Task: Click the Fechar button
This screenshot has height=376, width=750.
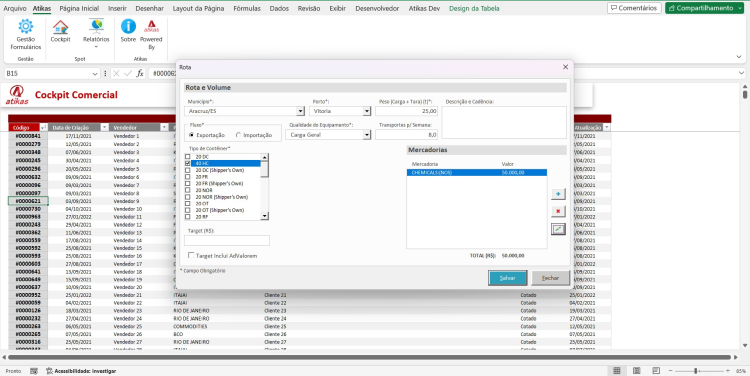Action: coord(551,278)
